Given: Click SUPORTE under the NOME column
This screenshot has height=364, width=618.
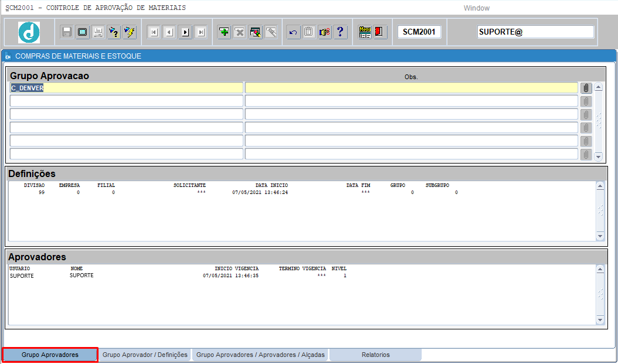Looking at the screenshot, I should [x=82, y=275].
